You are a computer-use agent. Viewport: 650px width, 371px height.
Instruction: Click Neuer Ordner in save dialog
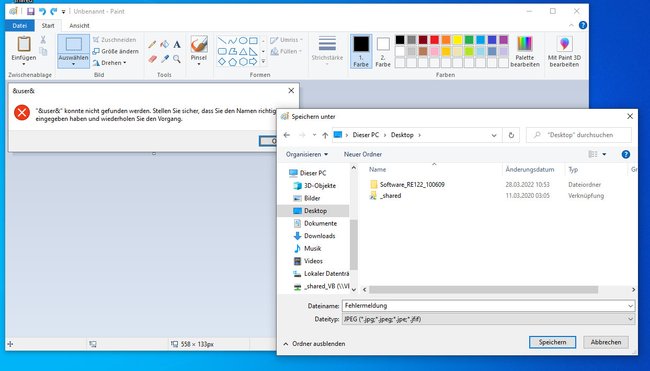(363, 154)
